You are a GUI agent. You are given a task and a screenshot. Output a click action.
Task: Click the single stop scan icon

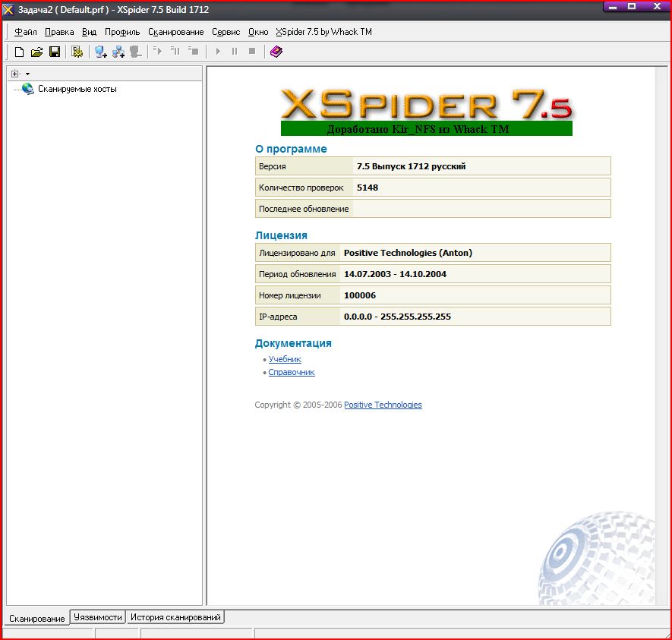point(252,51)
